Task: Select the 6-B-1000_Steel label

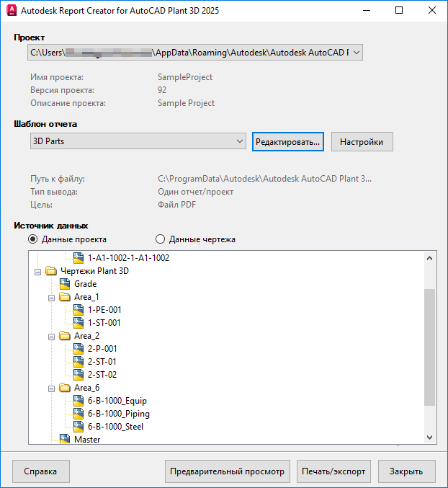Action: (115, 427)
